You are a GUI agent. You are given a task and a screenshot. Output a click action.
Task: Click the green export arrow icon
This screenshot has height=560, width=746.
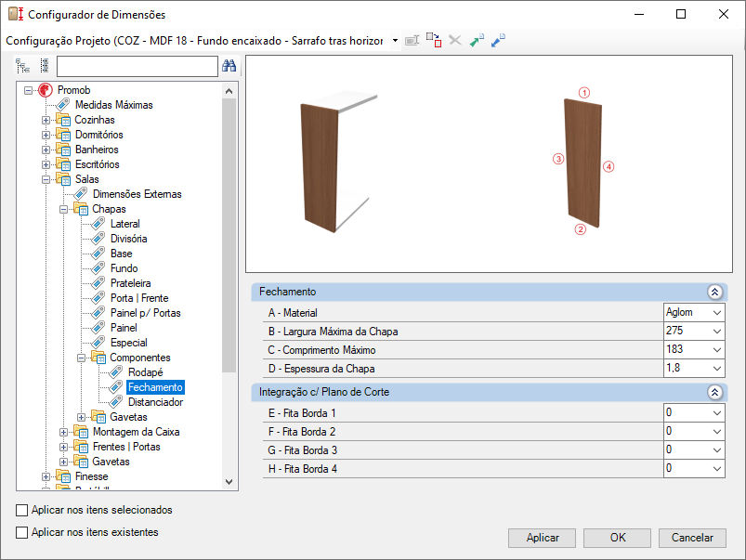click(x=477, y=41)
